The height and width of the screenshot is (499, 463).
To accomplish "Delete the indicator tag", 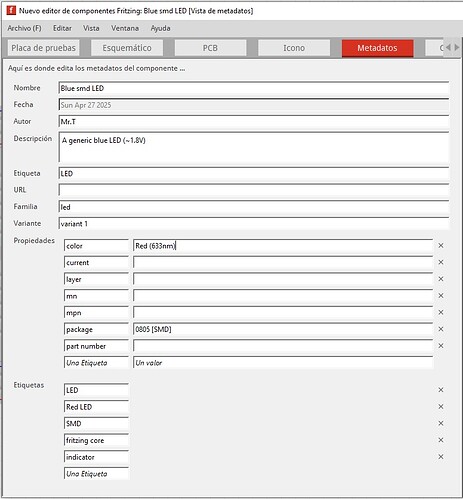I will 441,457.
